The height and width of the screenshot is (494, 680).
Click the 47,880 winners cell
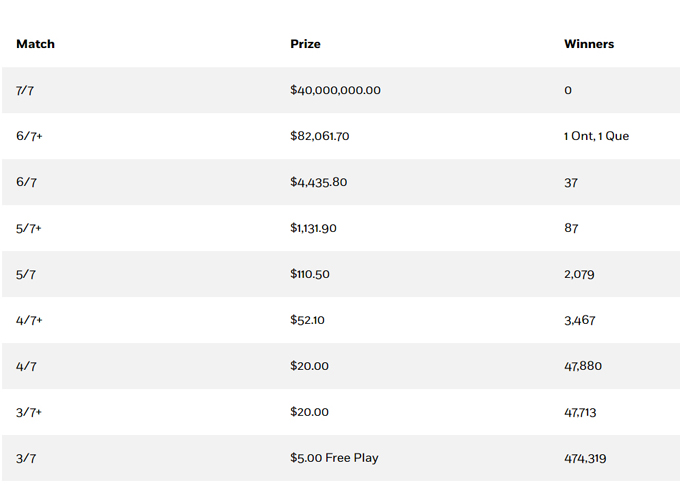pos(583,367)
